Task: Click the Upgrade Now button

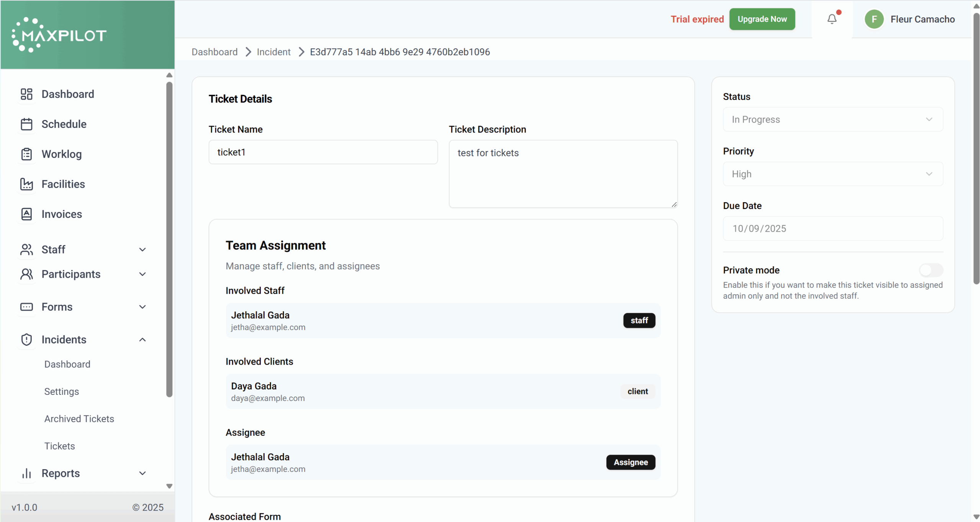Action: click(x=762, y=19)
